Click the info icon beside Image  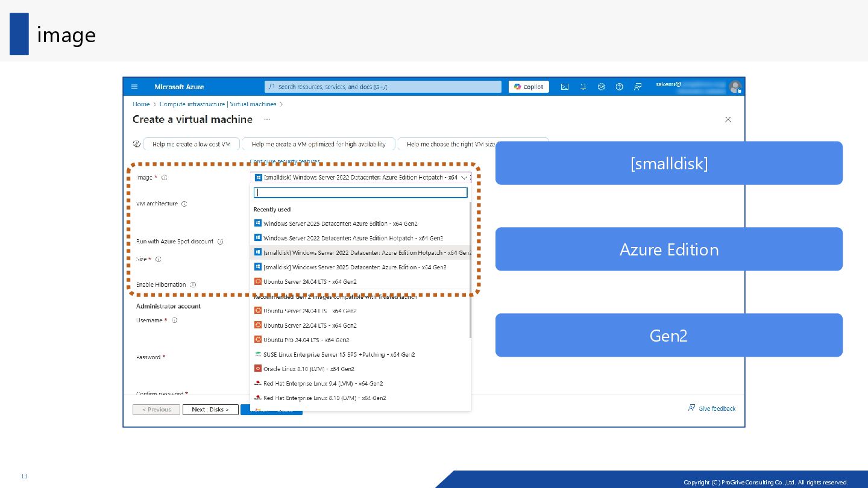[165, 178]
